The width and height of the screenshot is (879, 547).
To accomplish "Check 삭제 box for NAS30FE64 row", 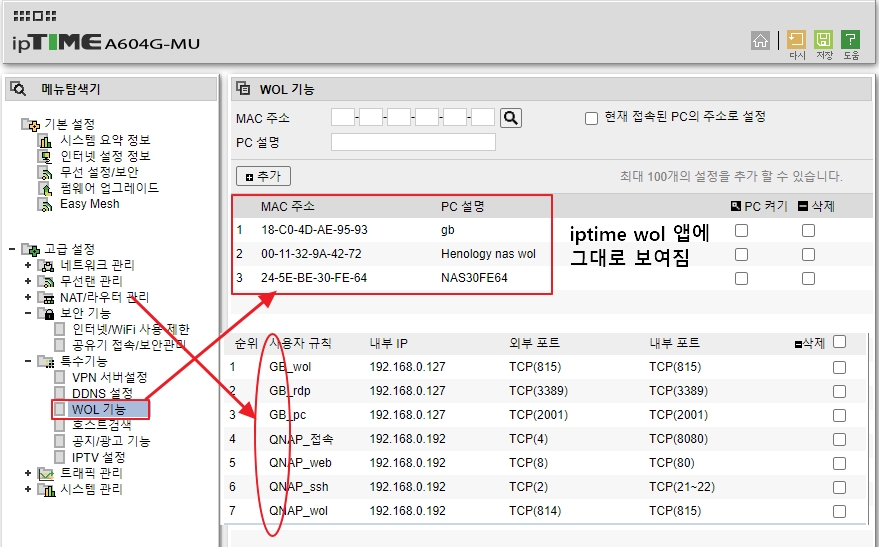I will [x=808, y=278].
